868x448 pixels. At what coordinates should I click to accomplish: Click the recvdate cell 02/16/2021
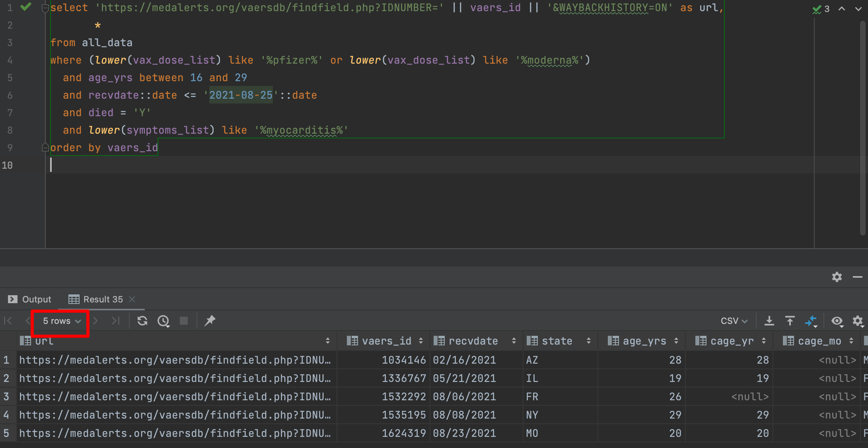tap(476, 360)
